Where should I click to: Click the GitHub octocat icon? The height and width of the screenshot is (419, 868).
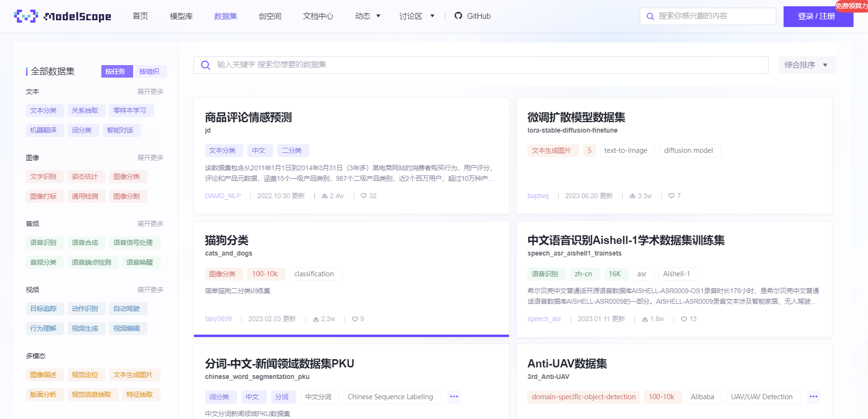coord(458,16)
